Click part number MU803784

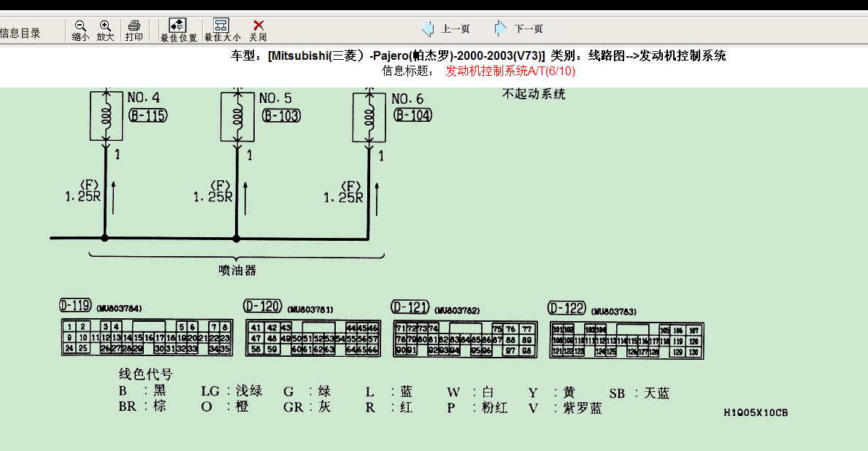point(119,309)
